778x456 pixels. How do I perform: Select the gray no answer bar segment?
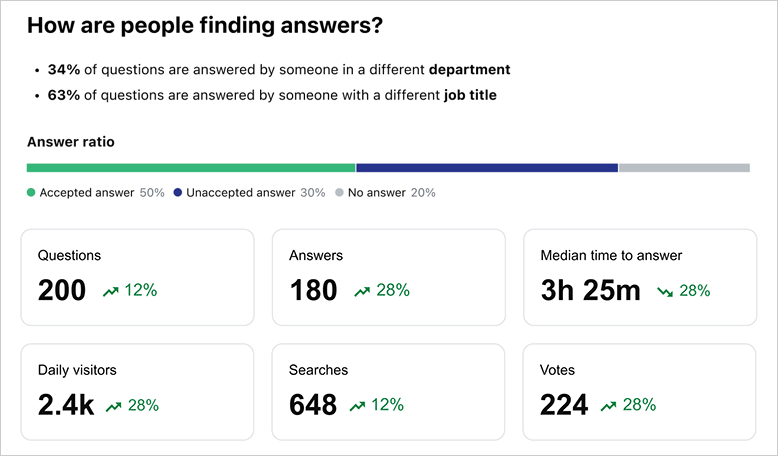tap(684, 168)
